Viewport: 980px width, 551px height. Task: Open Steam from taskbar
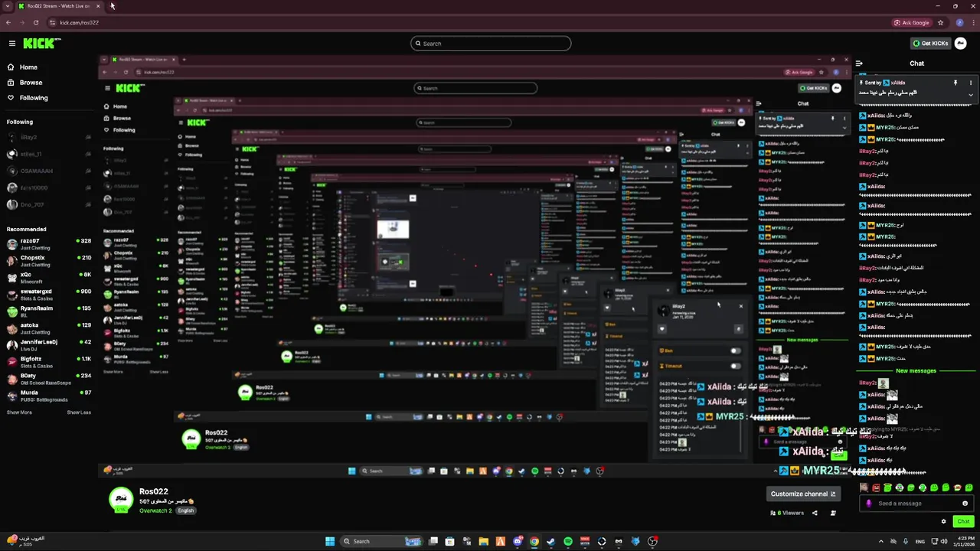point(550,541)
